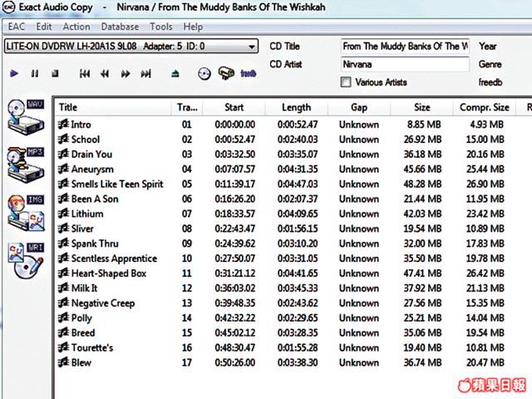The height and width of the screenshot is (399, 532).
Task: Select the track Tourette's
Action: click(x=92, y=347)
